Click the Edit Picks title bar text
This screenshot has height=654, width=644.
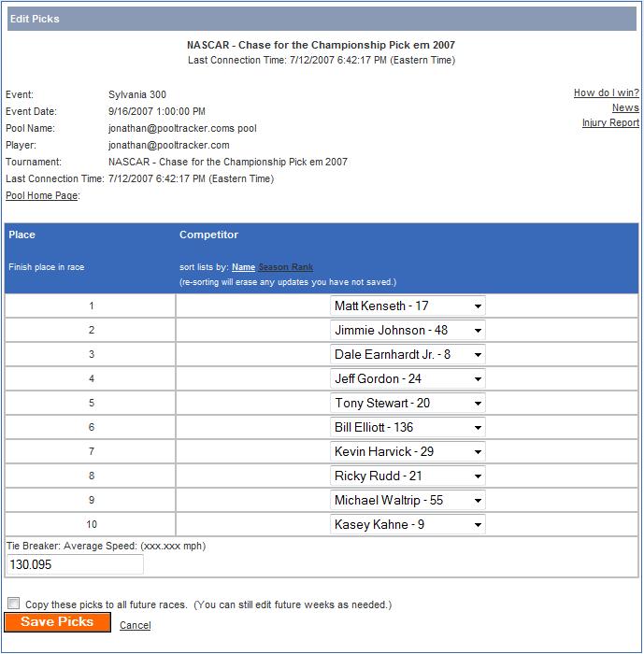pos(35,19)
